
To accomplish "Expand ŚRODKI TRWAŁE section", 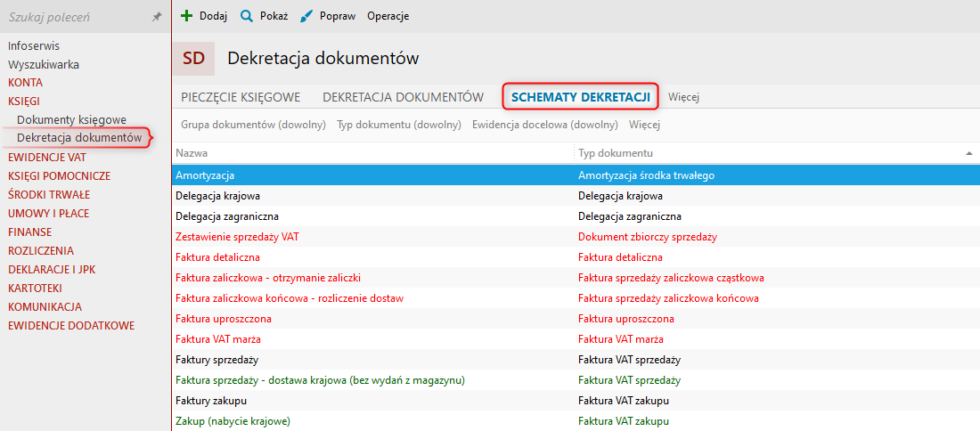I will (49, 194).
